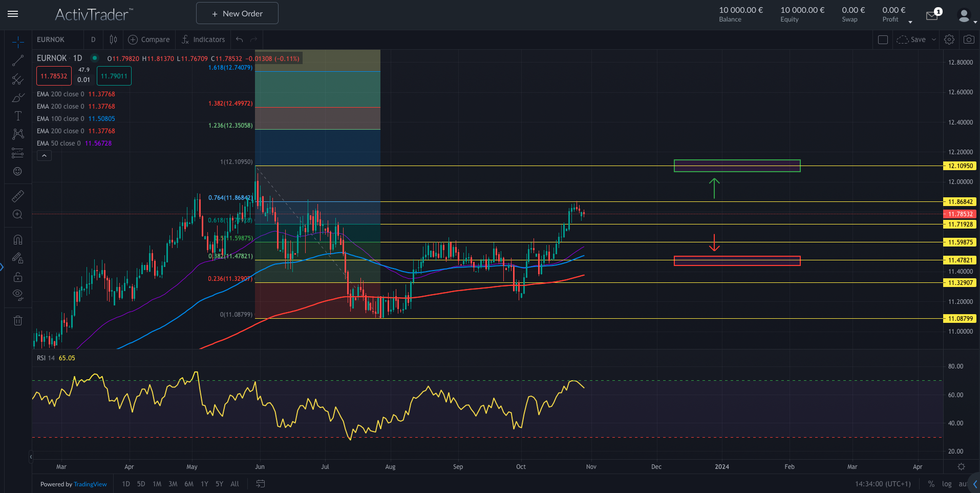Screen dimensions: 980x493
Task: Toggle visibility of all drawings via eye icon
Action: pos(18,295)
